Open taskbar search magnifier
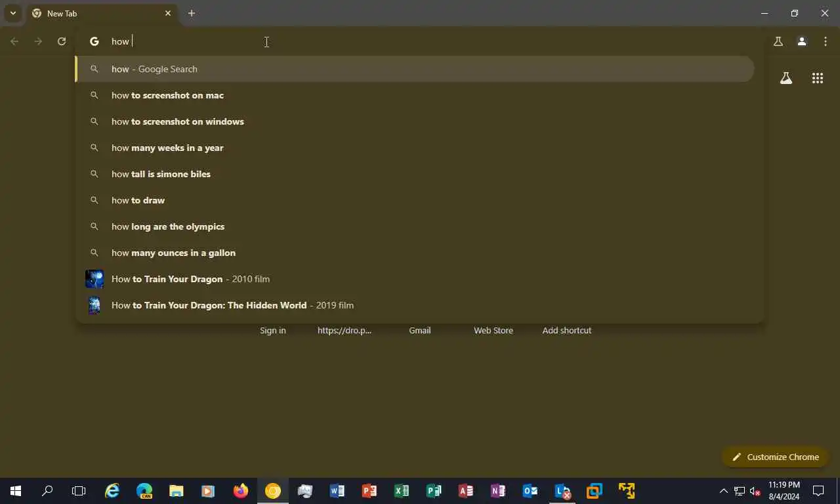 point(47,491)
